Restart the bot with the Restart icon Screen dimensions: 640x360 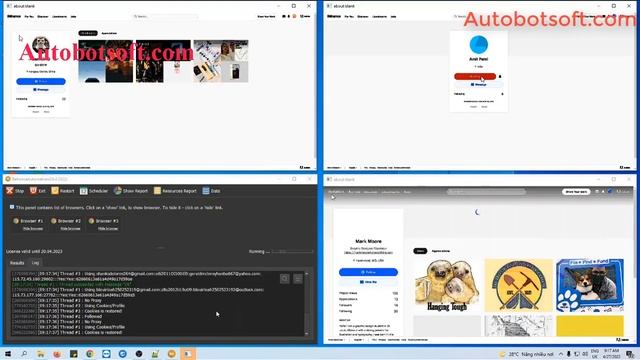[x=55, y=191]
